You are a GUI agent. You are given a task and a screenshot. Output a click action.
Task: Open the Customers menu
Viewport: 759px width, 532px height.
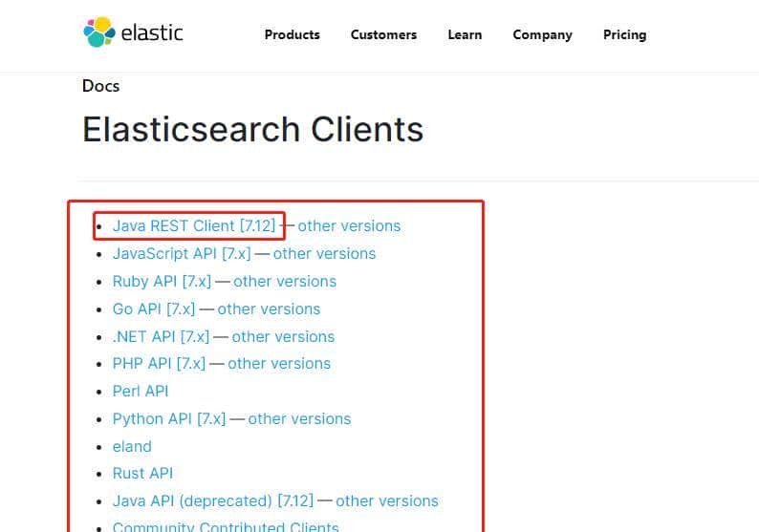pos(383,34)
